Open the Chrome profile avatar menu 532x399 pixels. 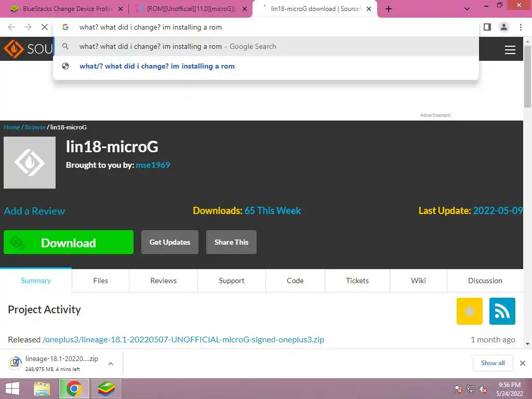pos(504,27)
